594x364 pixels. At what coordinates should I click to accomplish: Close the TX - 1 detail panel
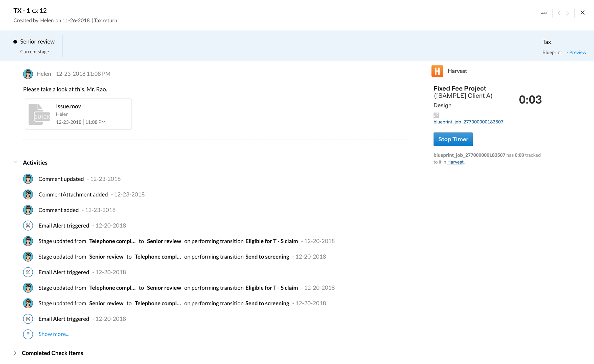coord(582,13)
